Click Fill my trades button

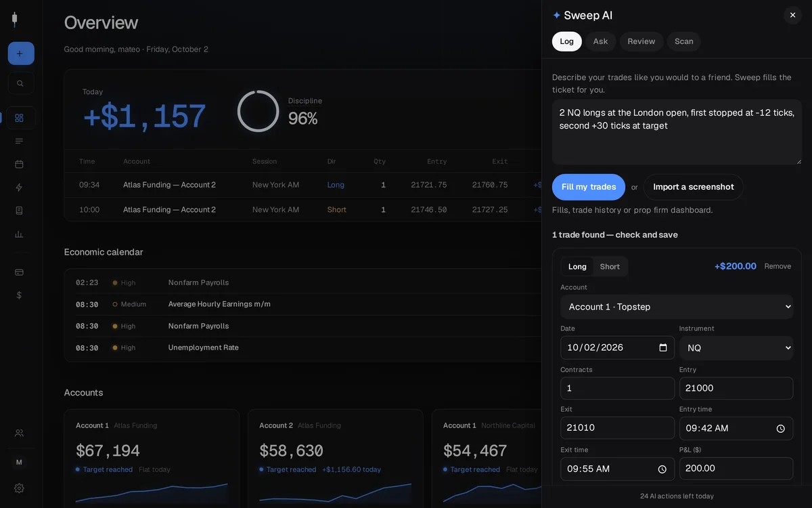coord(589,187)
